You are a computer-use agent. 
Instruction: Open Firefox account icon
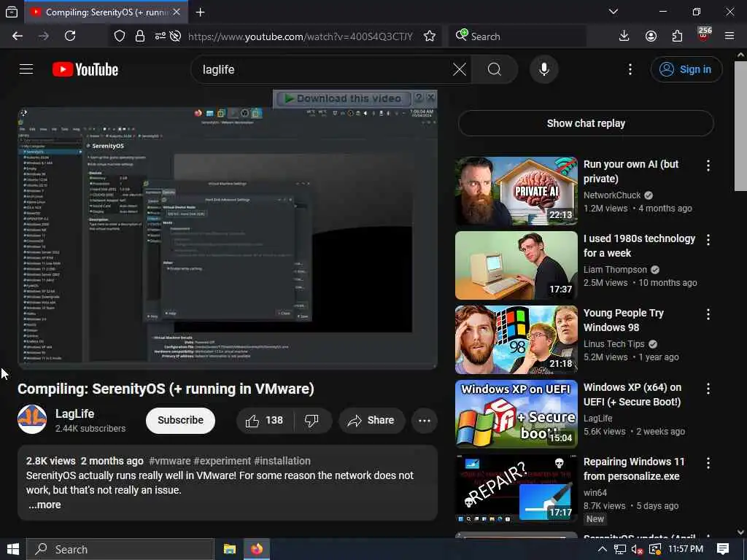click(x=651, y=36)
